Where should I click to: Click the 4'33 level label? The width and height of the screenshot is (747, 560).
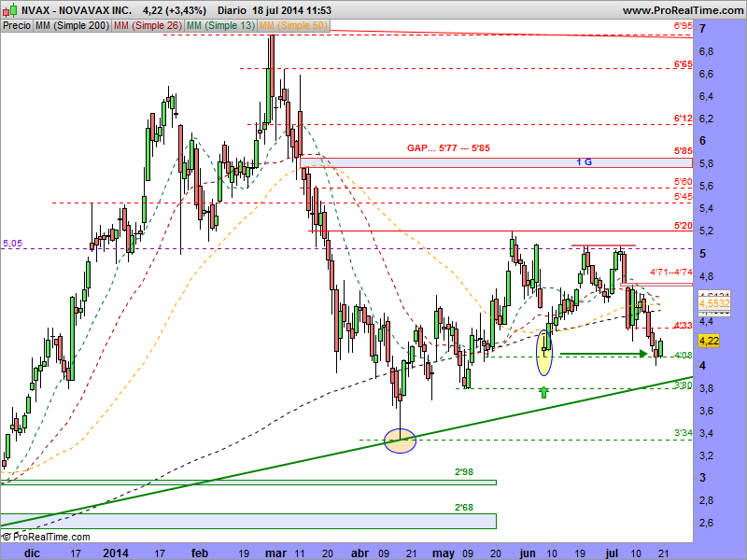[x=684, y=326]
